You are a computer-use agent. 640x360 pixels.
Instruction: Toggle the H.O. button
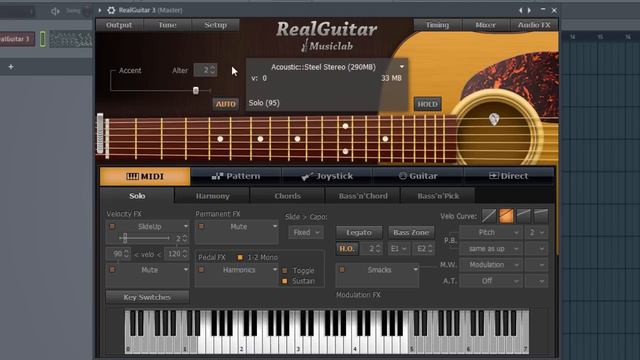point(347,249)
